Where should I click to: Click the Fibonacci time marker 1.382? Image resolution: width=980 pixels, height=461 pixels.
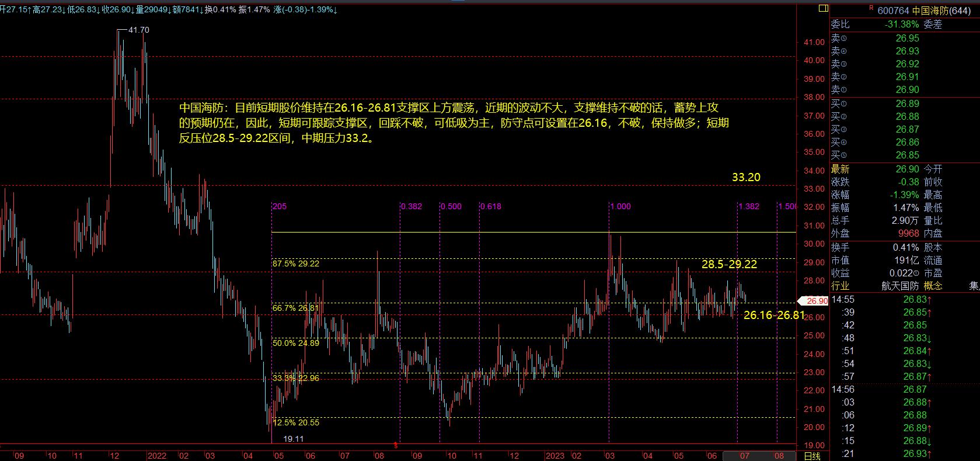(749, 206)
